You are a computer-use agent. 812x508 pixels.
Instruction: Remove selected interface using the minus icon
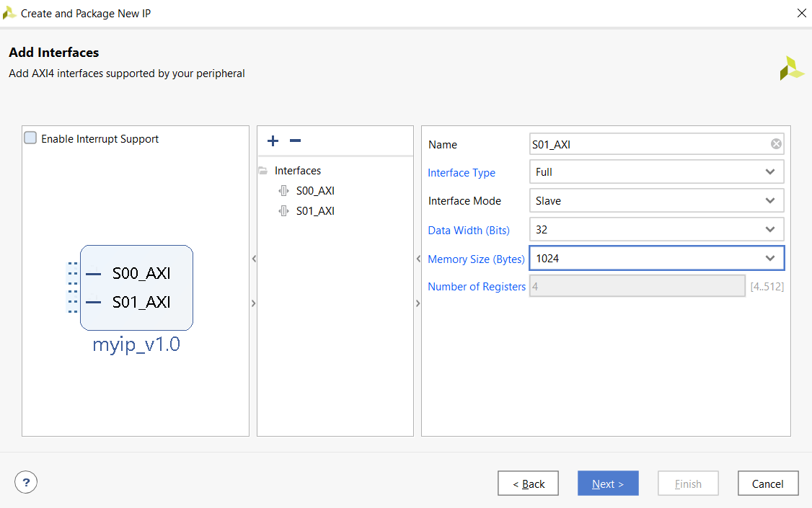point(294,141)
